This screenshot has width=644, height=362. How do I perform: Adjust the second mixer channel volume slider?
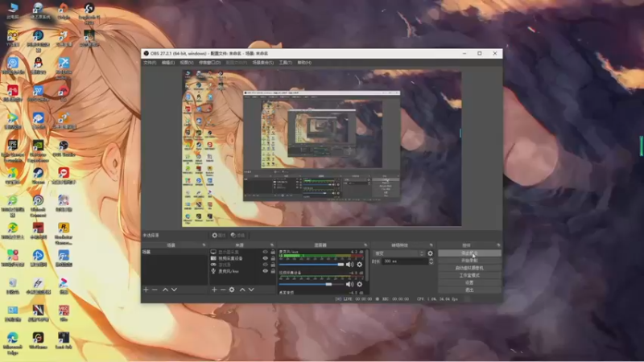pyautogui.click(x=312, y=284)
